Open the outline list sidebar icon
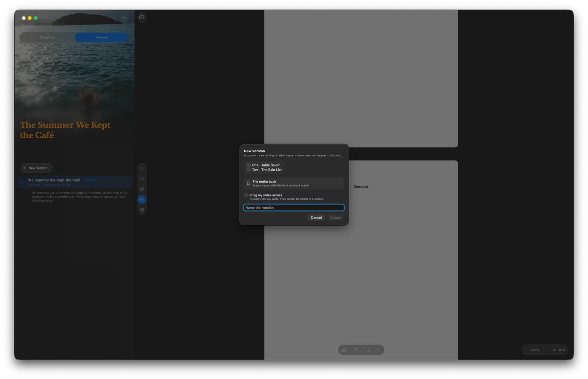 click(x=142, y=168)
